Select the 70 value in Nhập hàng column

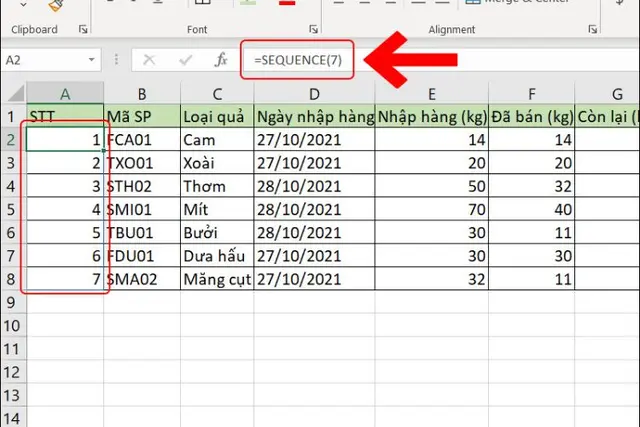[x=431, y=209]
